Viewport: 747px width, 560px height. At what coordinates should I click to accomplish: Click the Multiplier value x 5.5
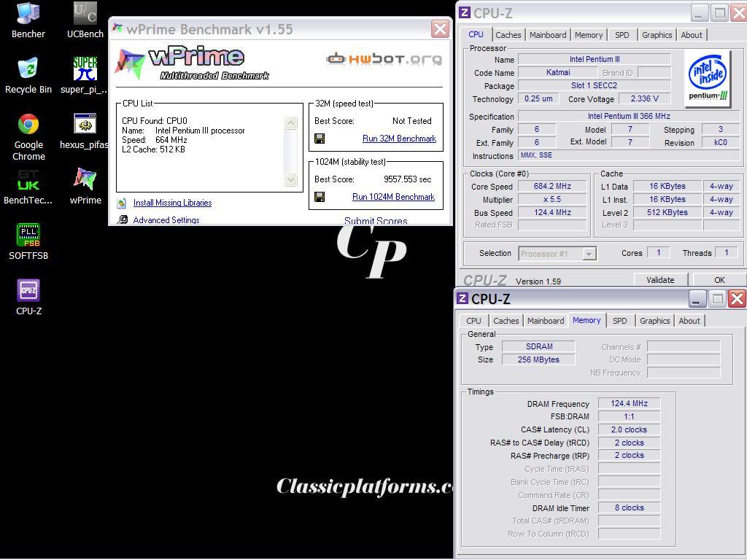click(552, 200)
